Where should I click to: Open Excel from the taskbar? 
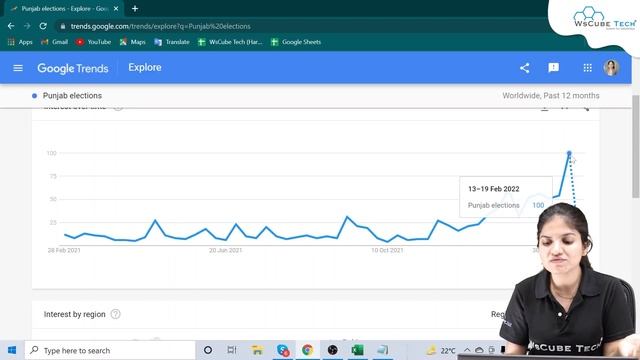tap(358, 350)
